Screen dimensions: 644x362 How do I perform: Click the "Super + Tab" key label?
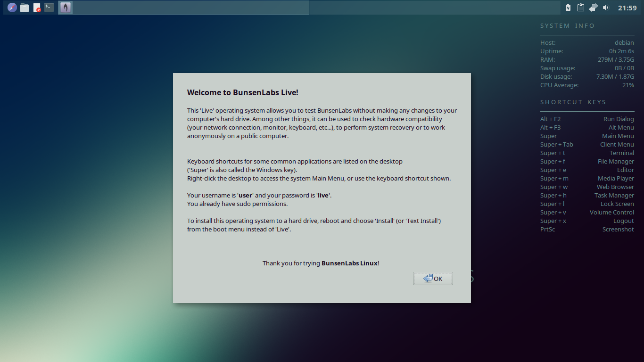coord(557,145)
